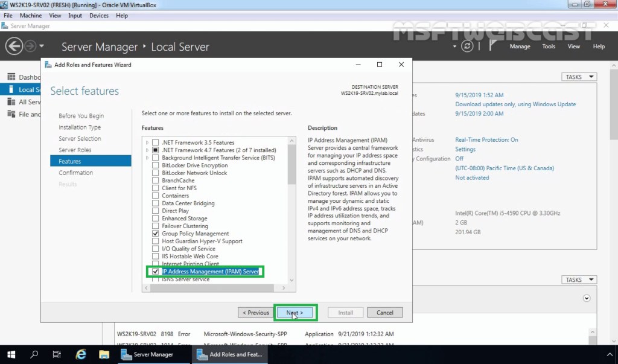618x364 pixels.
Task: Click the features list vertical scrollbar
Action: (291, 164)
